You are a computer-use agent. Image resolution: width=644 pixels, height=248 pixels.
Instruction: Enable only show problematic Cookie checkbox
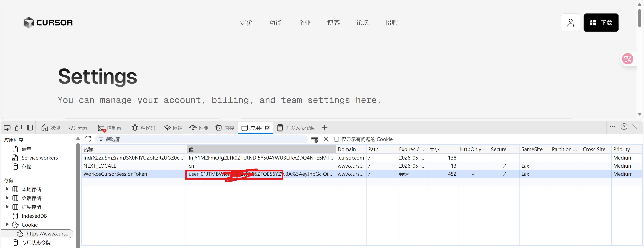coord(337,139)
